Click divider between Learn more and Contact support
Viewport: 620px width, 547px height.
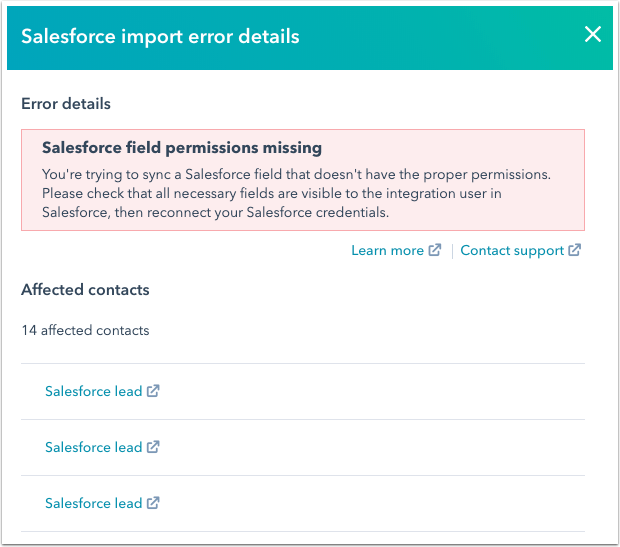click(x=451, y=251)
